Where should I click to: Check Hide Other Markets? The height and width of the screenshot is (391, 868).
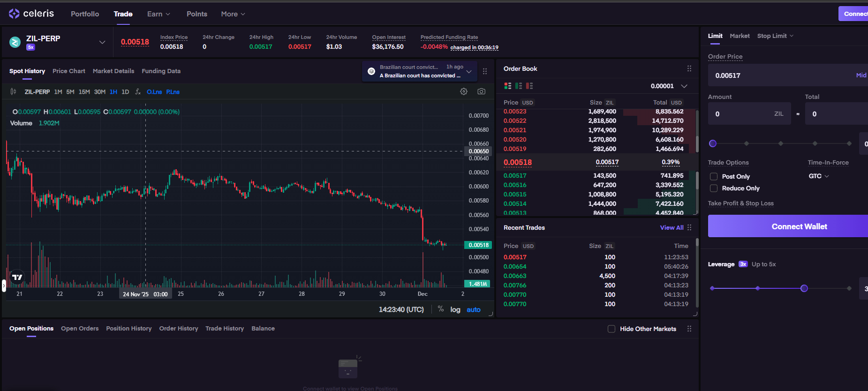(x=611, y=329)
